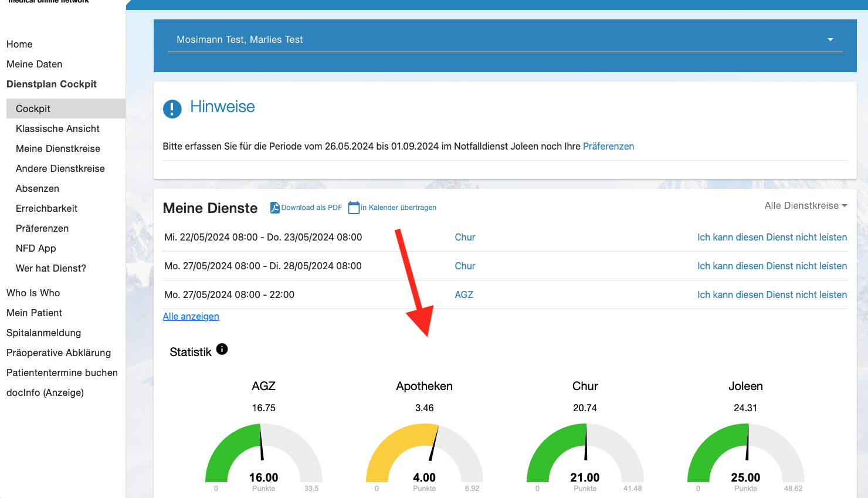868x498 pixels.
Task: Open Klassische Ansicht in sidebar
Action: tap(57, 128)
